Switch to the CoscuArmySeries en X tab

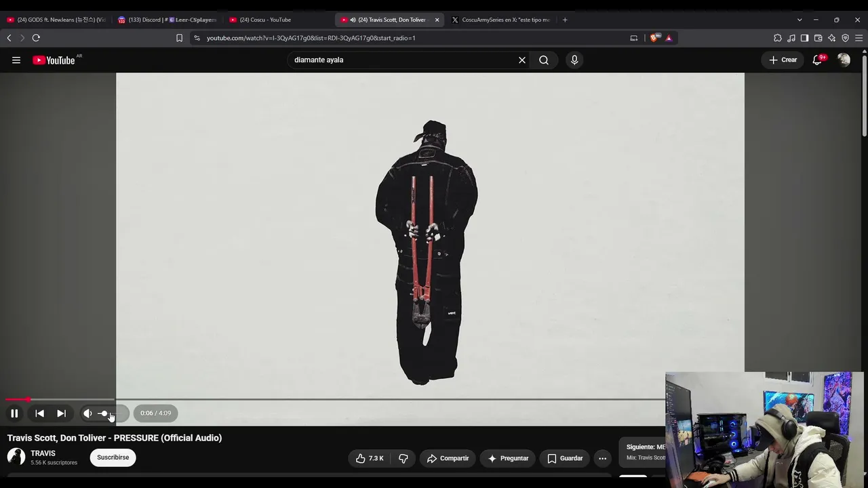(x=502, y=20)
